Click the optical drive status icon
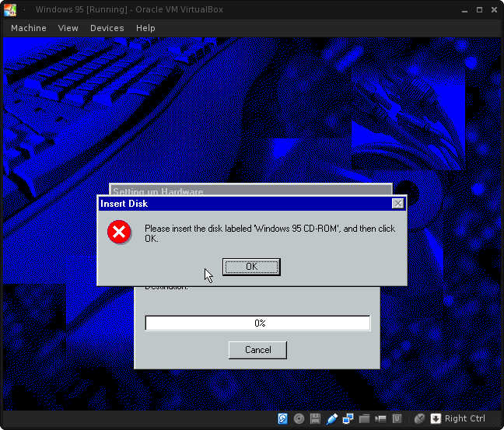504x430 pixels. click(x=299, y=419)
